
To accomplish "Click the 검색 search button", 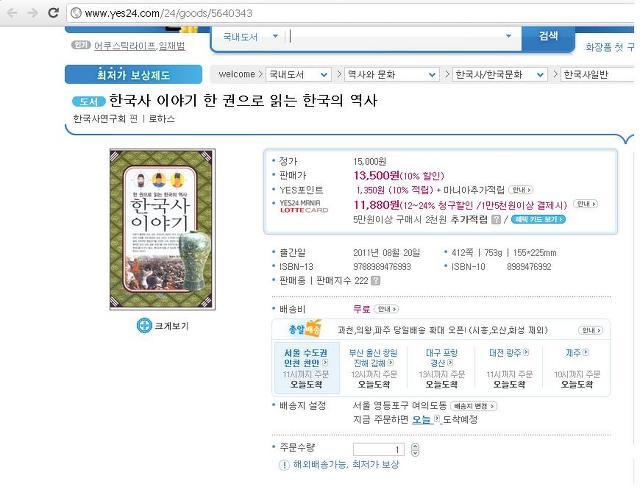I will tap(548, 36).
